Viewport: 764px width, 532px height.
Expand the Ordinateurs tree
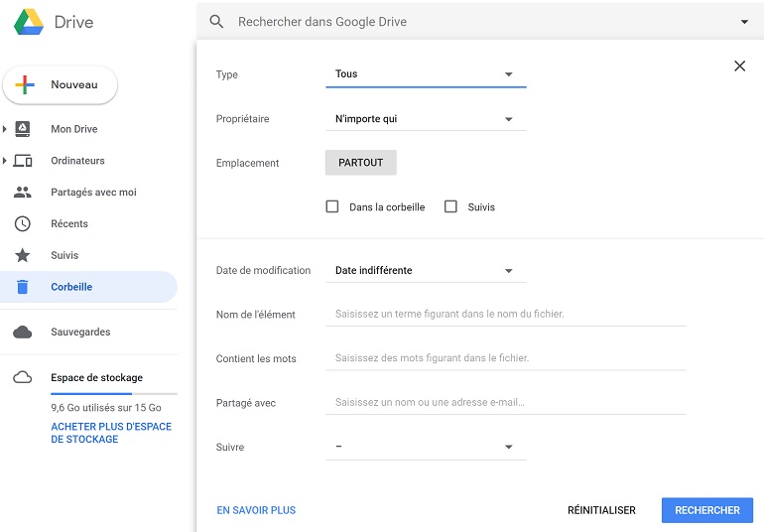pos(4,161)
